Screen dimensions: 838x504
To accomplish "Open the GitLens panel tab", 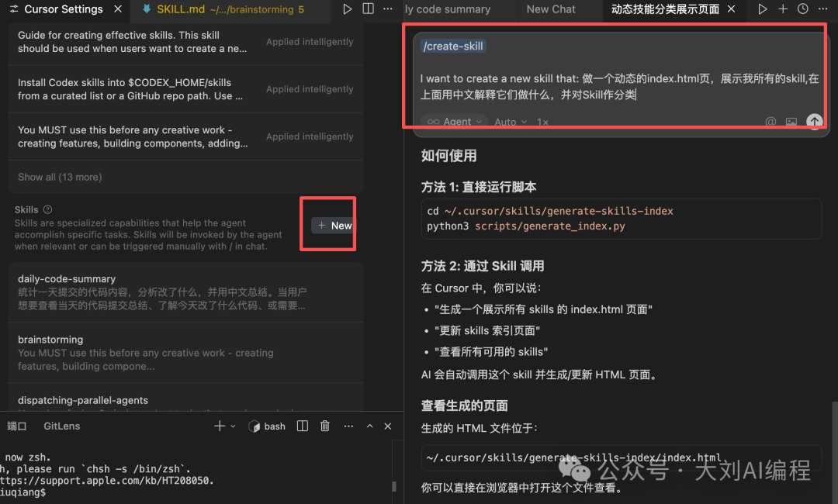I will 62,426.
